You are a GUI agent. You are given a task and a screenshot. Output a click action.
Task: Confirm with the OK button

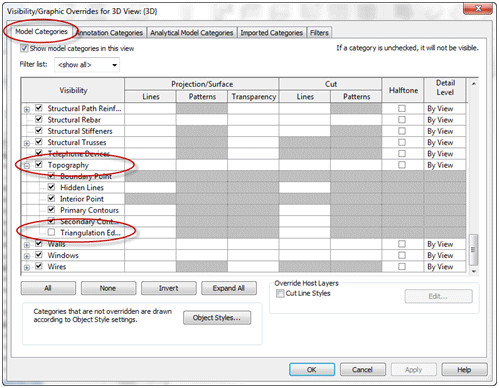[312, 370]
